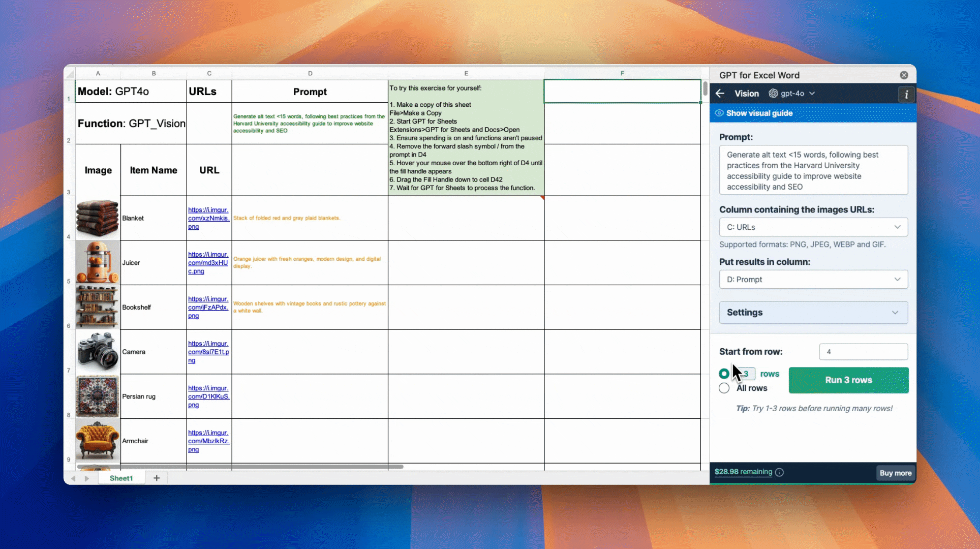Select the 3 rows radio option
Image resolution: width=980 pixels, height=549 pixels.
[x=724, y=374]
